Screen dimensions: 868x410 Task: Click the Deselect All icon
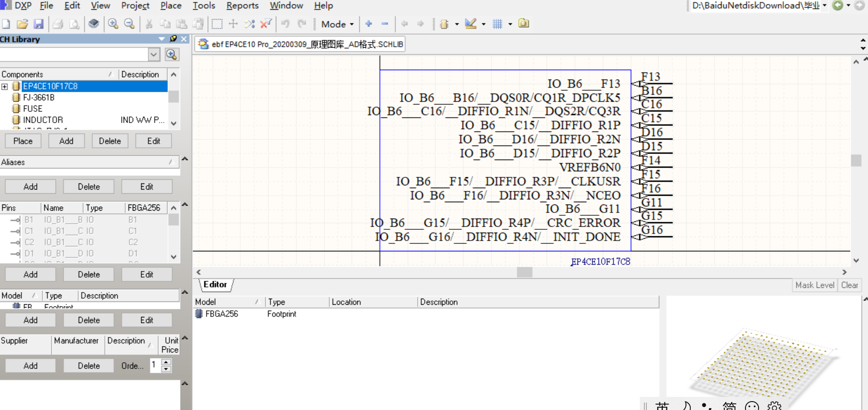pyautogui.click(x=250, y=24)
